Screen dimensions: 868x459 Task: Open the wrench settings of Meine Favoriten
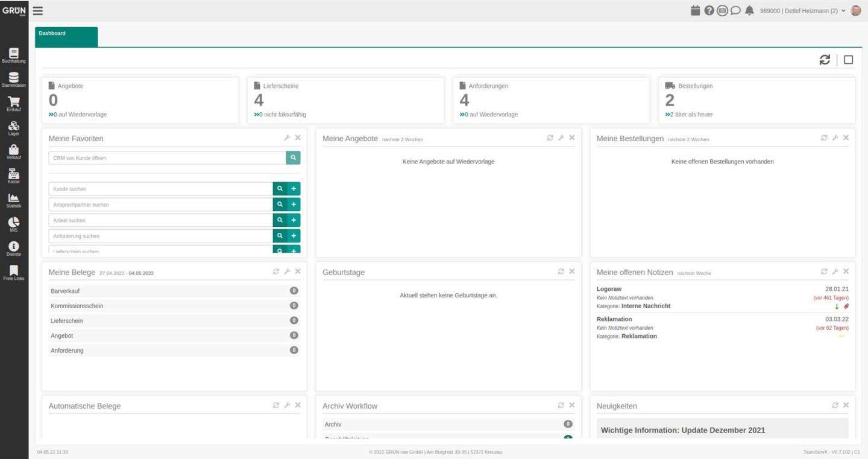coord(287,138)
